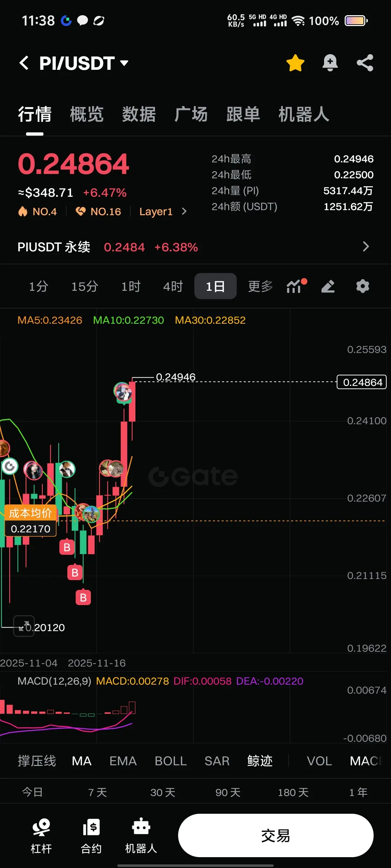Select the 4时 timeframe tab
The height and width of the screenshot is (868, 391).
[x=173, y=286]
